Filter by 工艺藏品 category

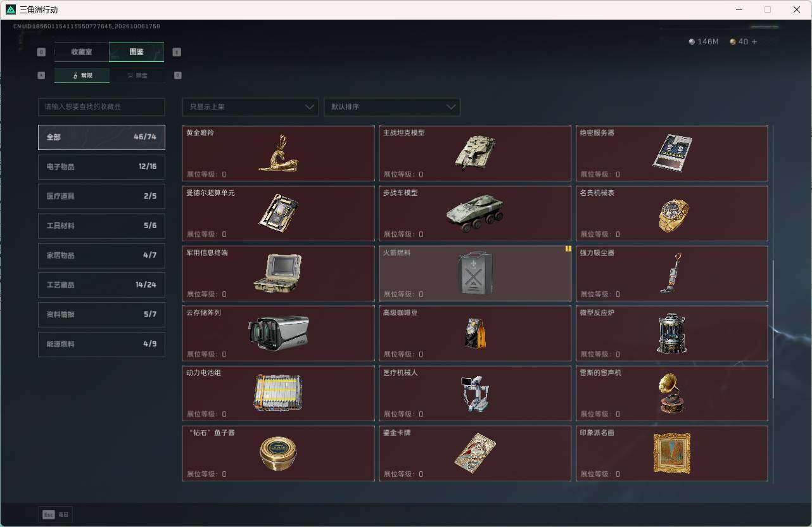(x=101, y=285)
